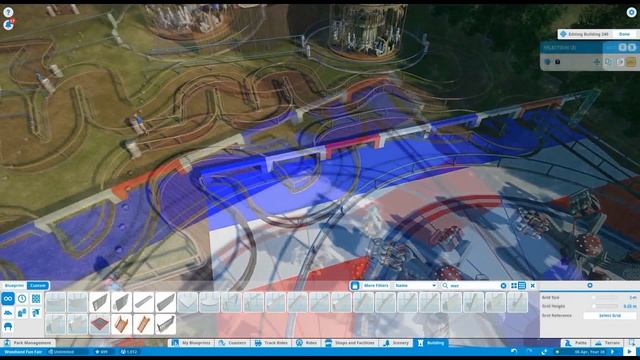Viewport: 640px width, 360px height.
Task: Click into the search text field
Action: coord(473,286)
